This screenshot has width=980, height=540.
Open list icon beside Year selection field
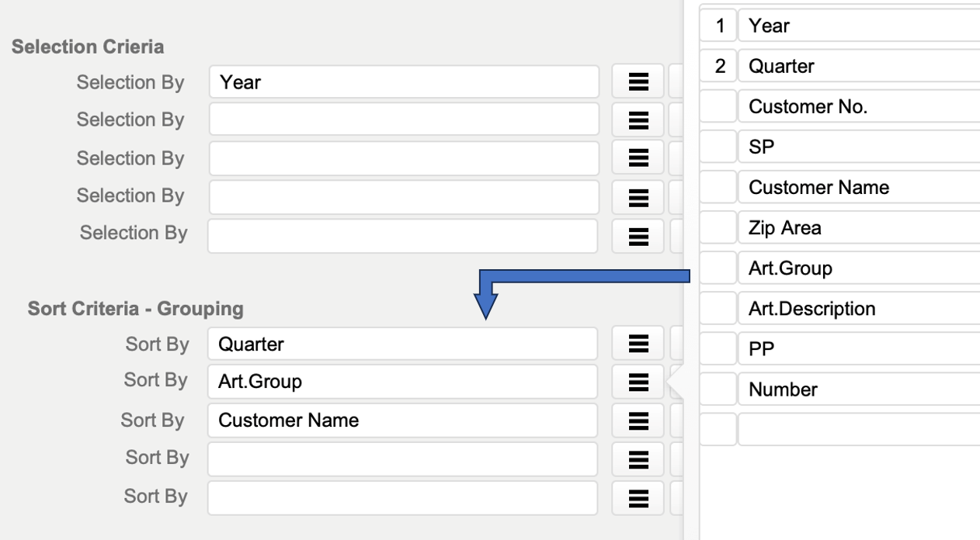pyautogui.click(x=638, y=82)
